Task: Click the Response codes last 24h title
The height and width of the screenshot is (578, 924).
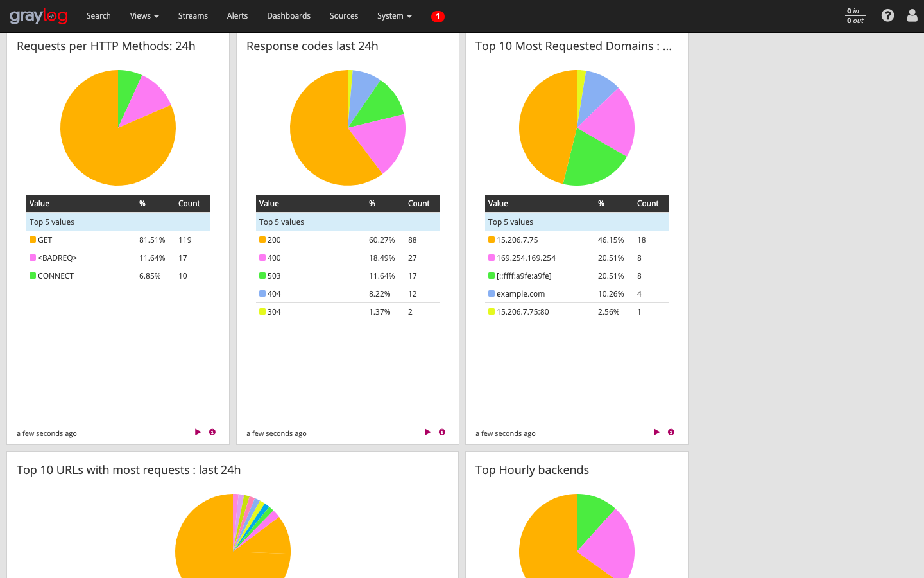Action: (x=312, y=46)
